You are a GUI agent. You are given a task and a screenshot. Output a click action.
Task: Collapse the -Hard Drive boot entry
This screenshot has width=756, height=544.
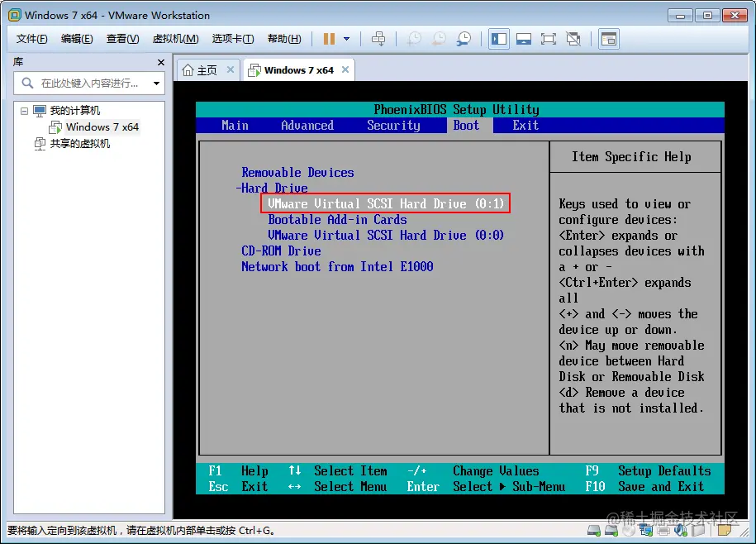click(273, 188)
